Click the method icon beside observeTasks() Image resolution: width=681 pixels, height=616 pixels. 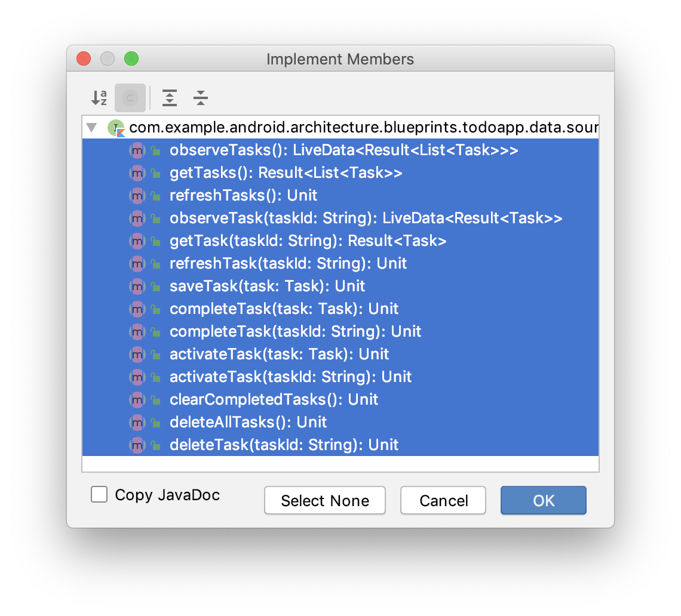(137, 150)
